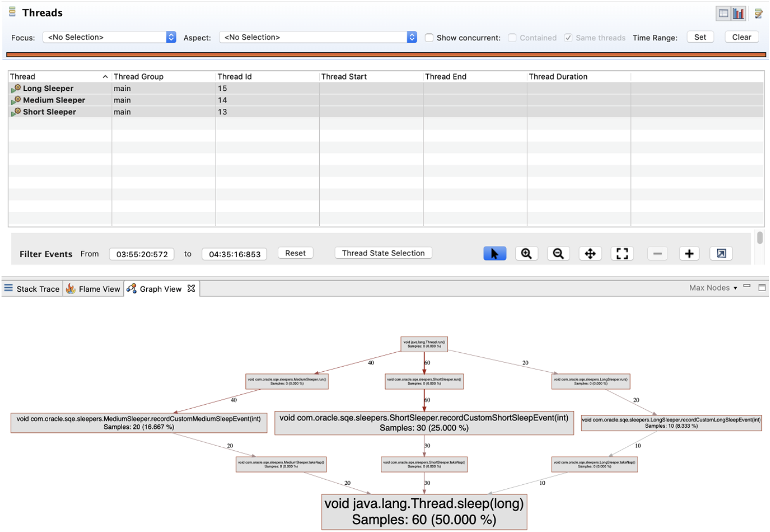770x532 pixels.
Task: Select the Long Sleeper thread row
Action: coord(47,88)
